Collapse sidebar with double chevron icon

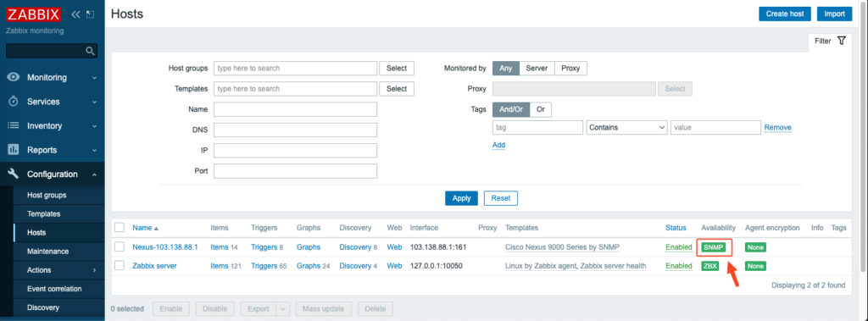[75, 14]
